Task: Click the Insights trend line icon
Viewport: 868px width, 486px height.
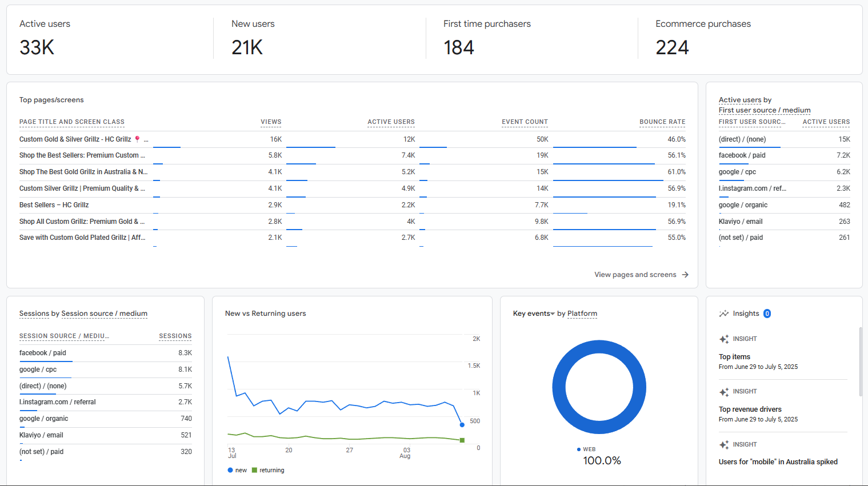Action: pyautogui.click(x=723, y=314)
